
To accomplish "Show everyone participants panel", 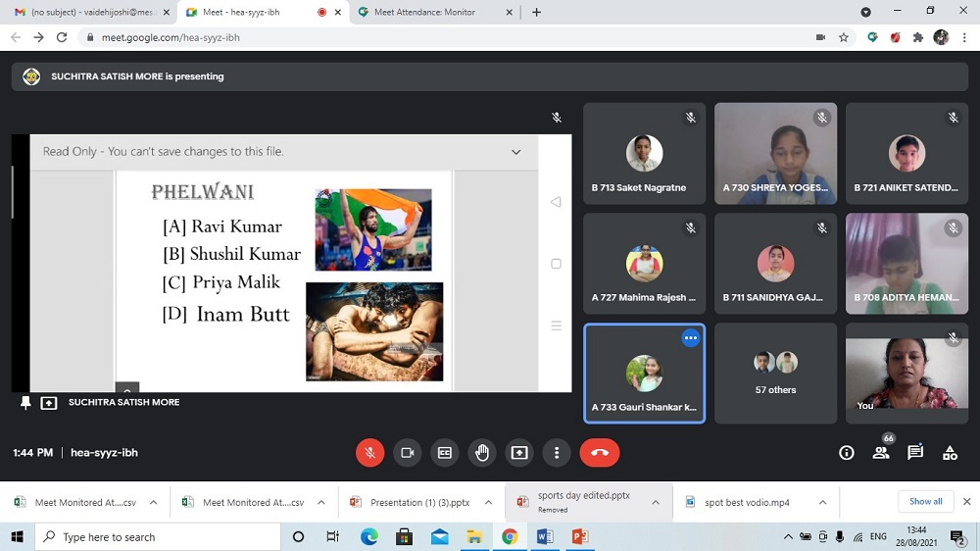I will 881,453.
